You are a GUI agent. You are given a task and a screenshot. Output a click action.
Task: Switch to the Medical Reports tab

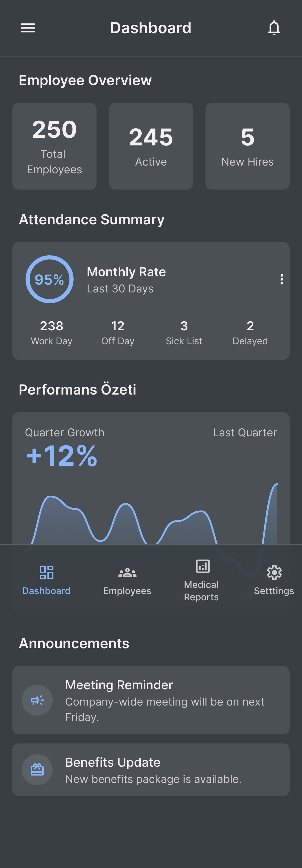(201, 591)
